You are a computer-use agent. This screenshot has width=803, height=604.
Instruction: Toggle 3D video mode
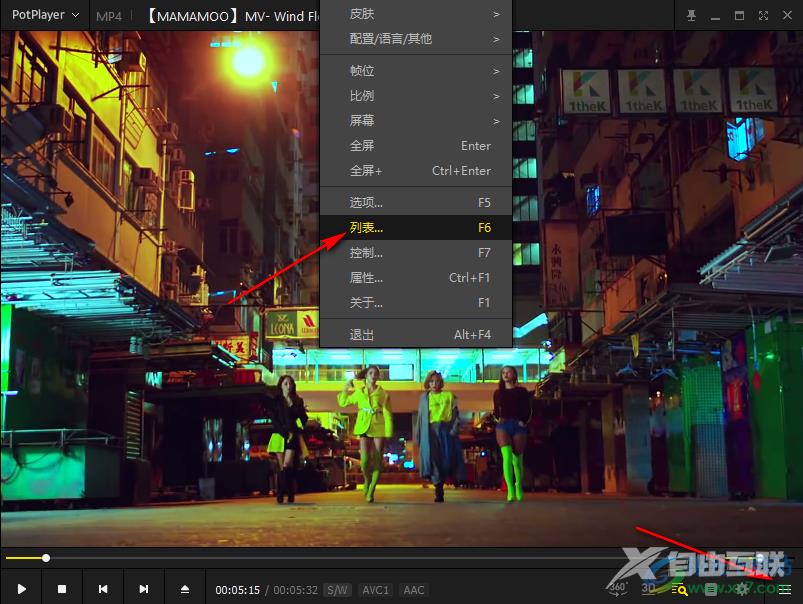(x=649, y=589)
